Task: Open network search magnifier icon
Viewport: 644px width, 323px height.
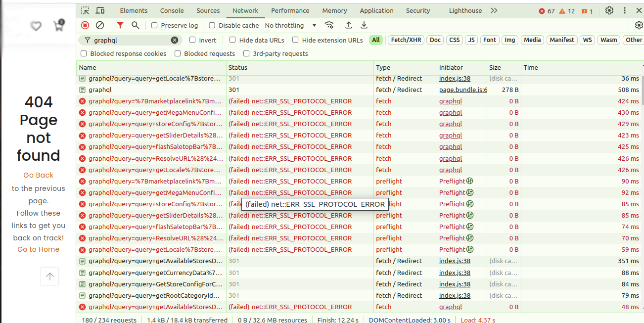Action: (x=135, y=25)
